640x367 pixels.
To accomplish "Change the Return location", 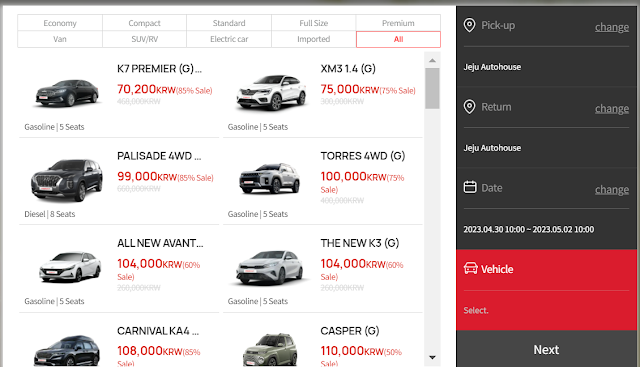I will [x=611, y=109].
